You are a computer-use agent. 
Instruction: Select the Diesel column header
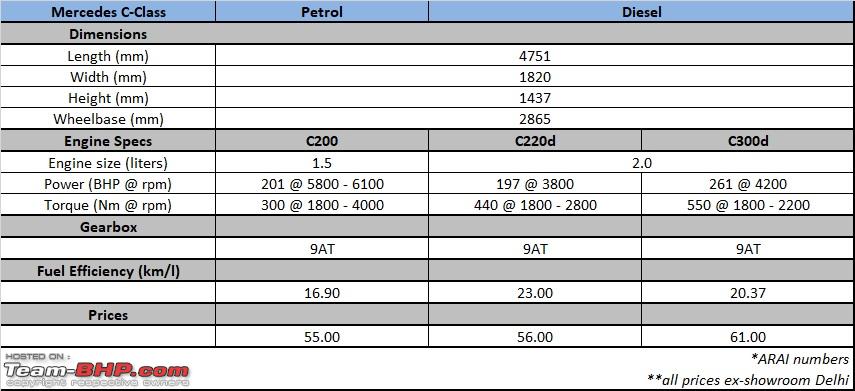(641, 12)
